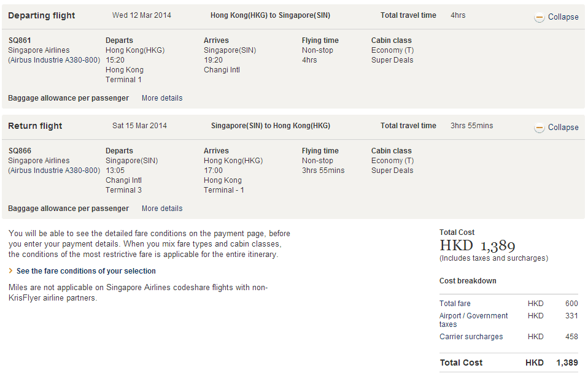The image size is (588, 376).
Task: Click the large HKD 1,389 total cost
Action: (x=478, y=246)
